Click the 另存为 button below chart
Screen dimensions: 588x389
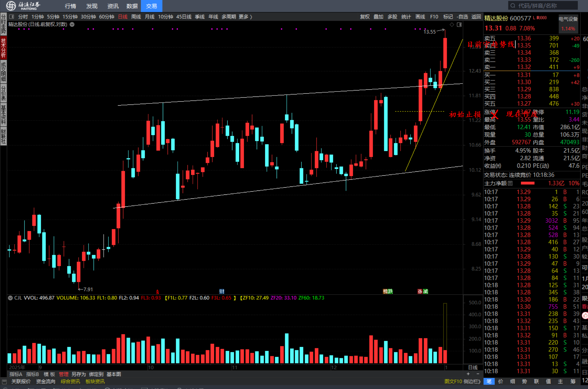click(79, 374)
